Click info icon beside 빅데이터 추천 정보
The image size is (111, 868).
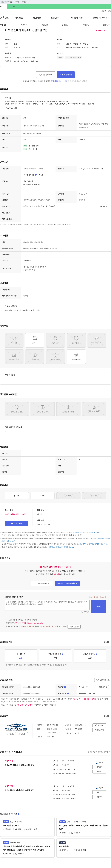[x=19, y=814]
